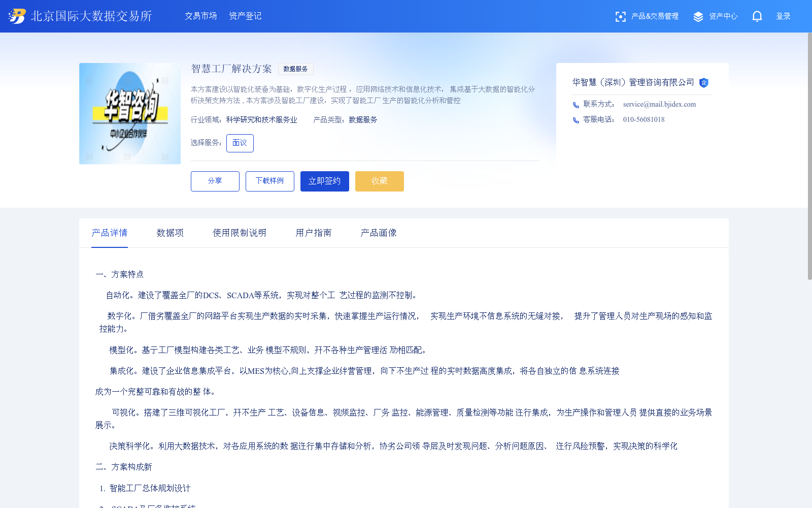Image resolution: width=812 pixels, height=508 pixels.
Task: Switch to the 使用限制说明 tab
Action: 240,233
